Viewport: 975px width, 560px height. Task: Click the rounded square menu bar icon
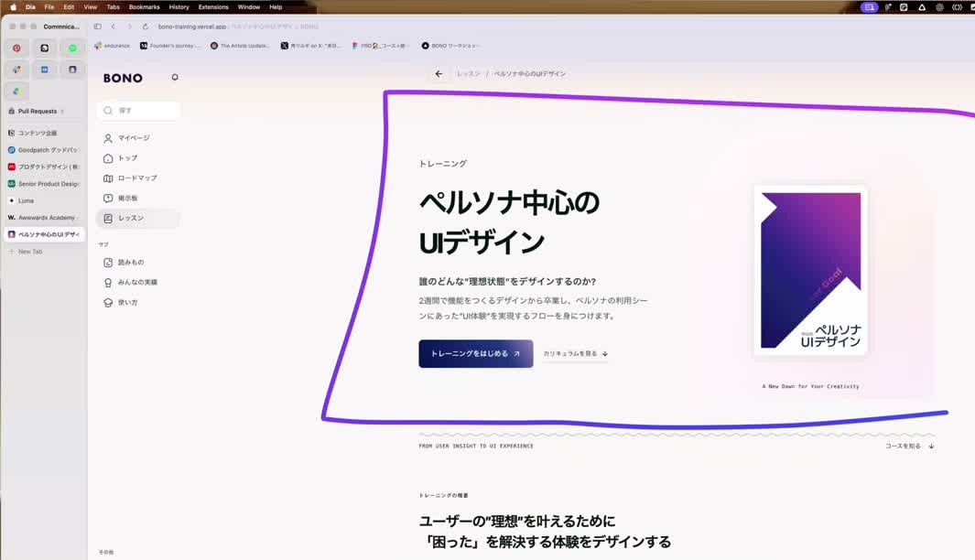pyautogui.click(x=904, y=7)
